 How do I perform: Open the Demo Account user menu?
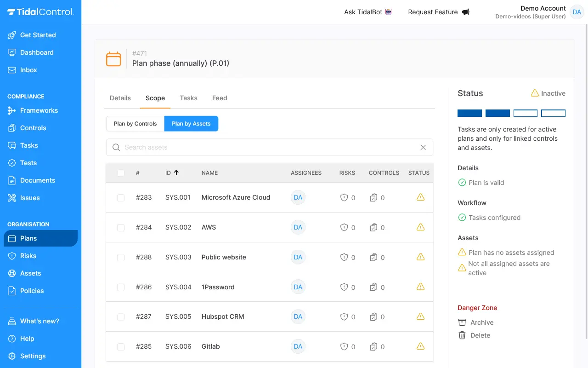pyautogui.click(x=539, y=12)
